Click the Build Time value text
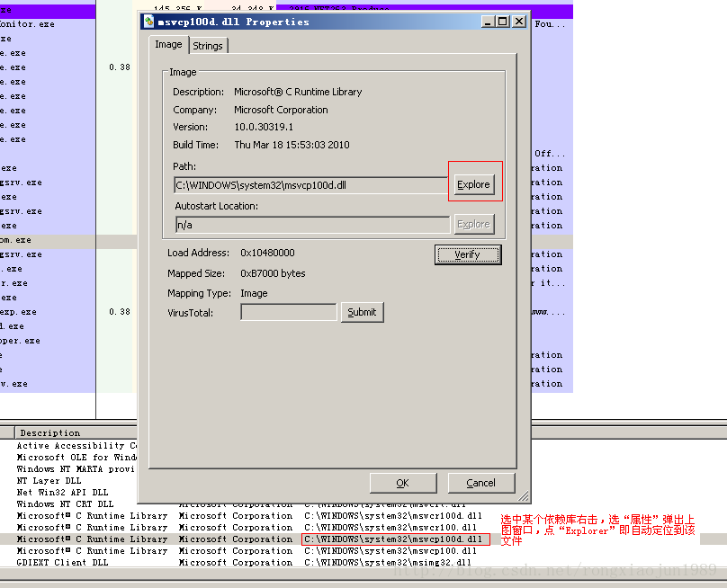727x588 pixels. 292,145
